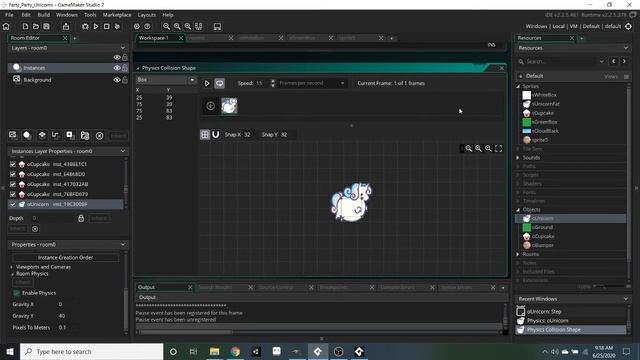Create new path layer icon

56,135
